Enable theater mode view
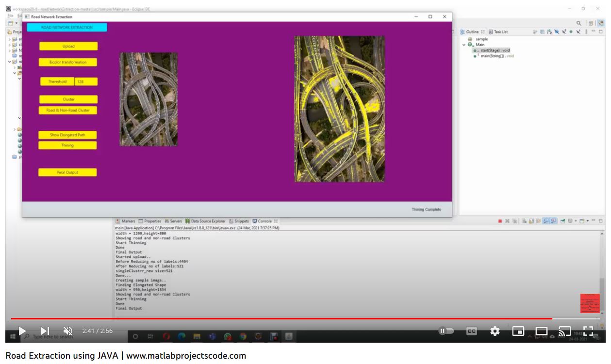Screen dimensions: 611x364 point(542,331)
